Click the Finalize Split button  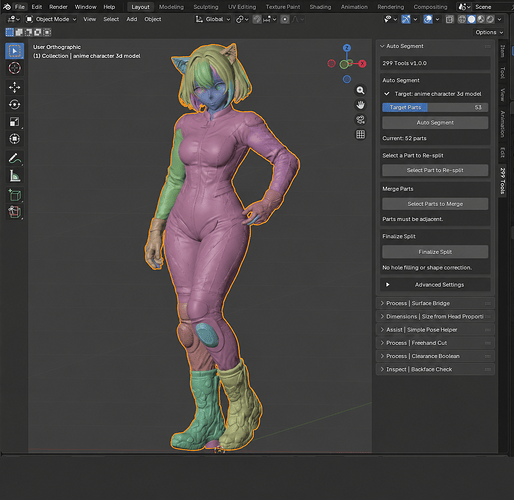(x=435, y=252)
